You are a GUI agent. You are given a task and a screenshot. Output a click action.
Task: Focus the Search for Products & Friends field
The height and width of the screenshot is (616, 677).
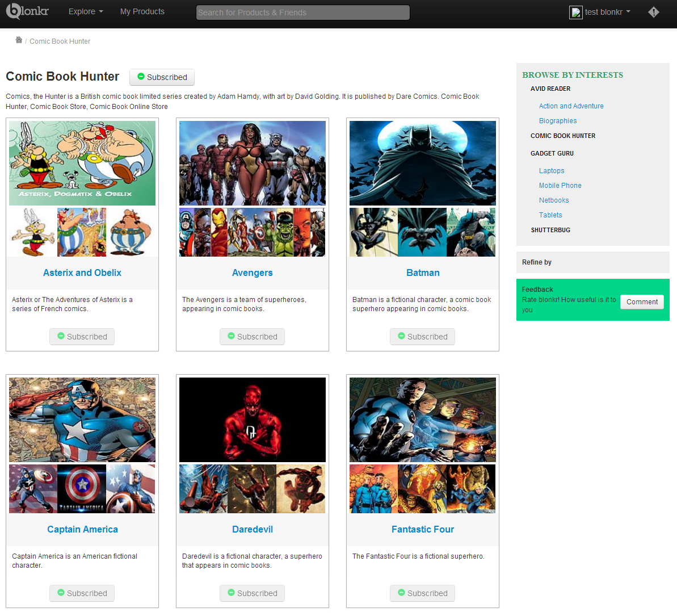coord(303,12)
